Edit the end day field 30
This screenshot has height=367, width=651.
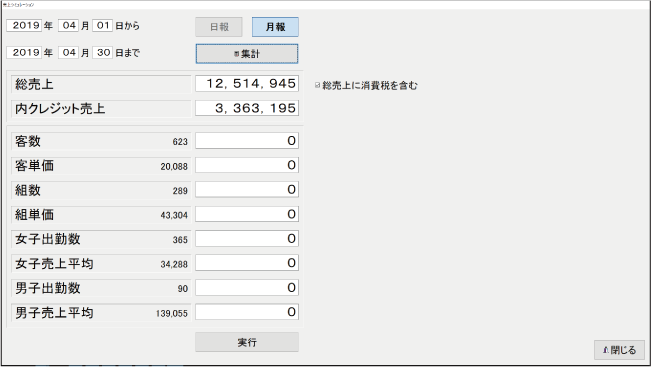[x=103, y=53]
